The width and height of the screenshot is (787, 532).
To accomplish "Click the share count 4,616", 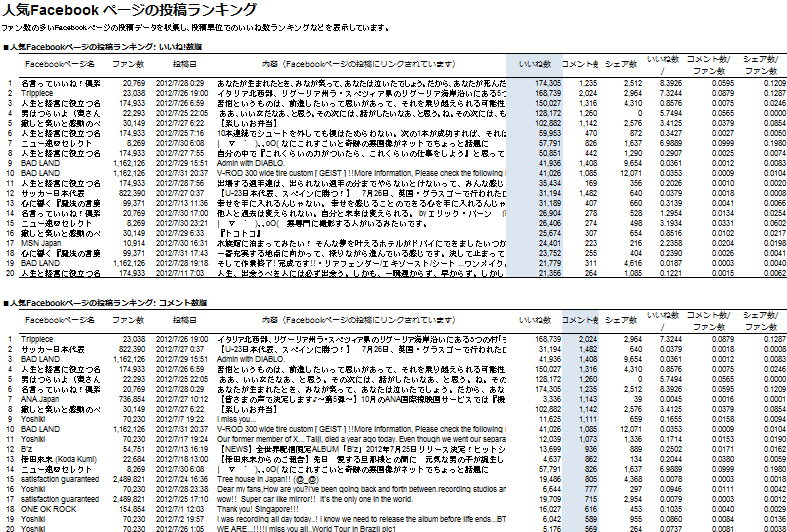I will (632, 263).
